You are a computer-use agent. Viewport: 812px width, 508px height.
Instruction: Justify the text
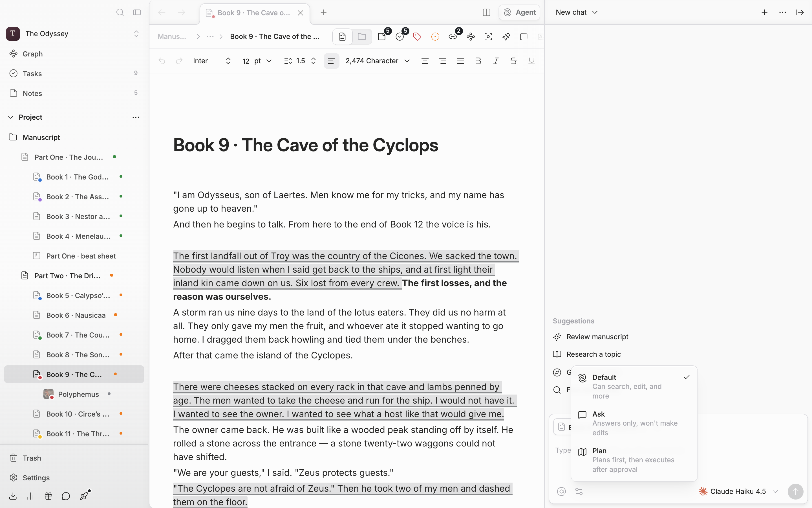(x=461, y=61)
